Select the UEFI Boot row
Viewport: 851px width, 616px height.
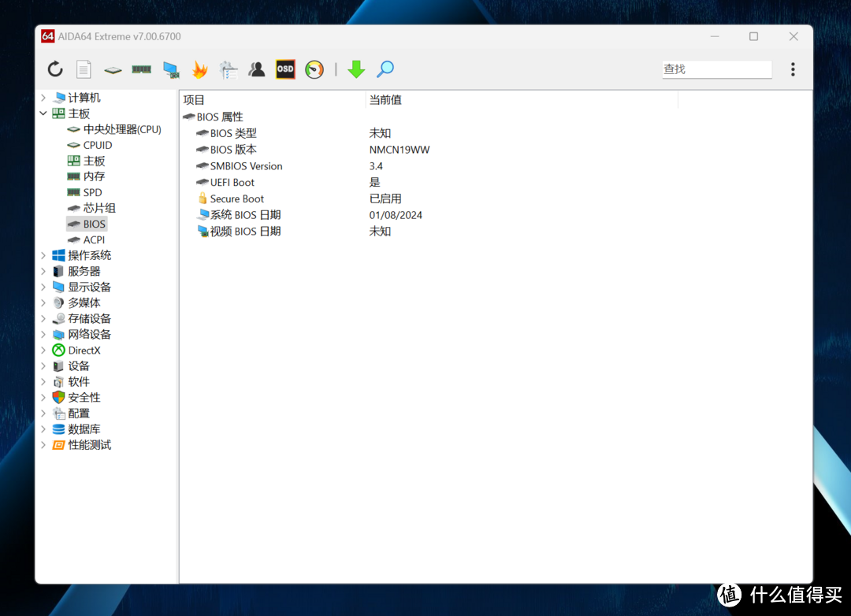coord(225,182)
